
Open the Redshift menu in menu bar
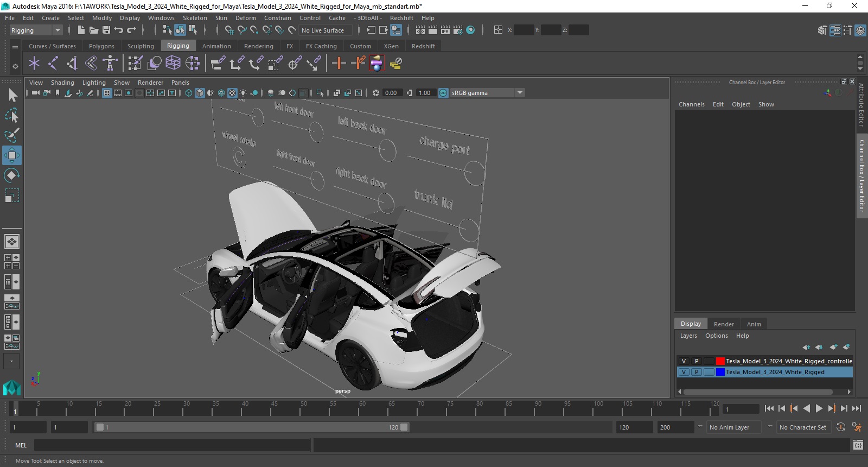(x=401, y=18)
